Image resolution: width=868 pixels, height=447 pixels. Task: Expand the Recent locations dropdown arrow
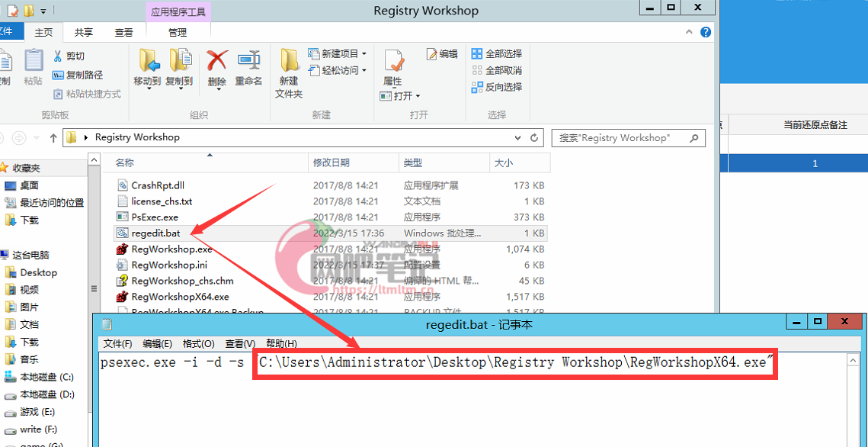[x=37, y=138]
